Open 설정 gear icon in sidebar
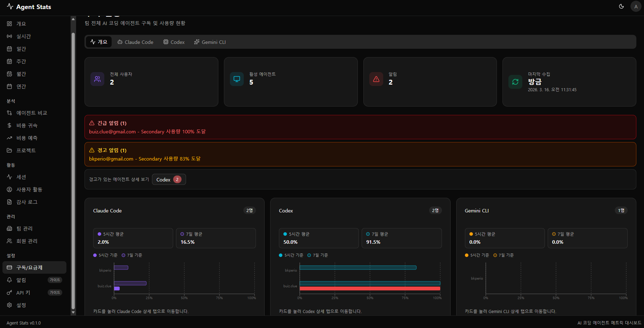This screenshot has width=644, height=328. tap(9, 305)
